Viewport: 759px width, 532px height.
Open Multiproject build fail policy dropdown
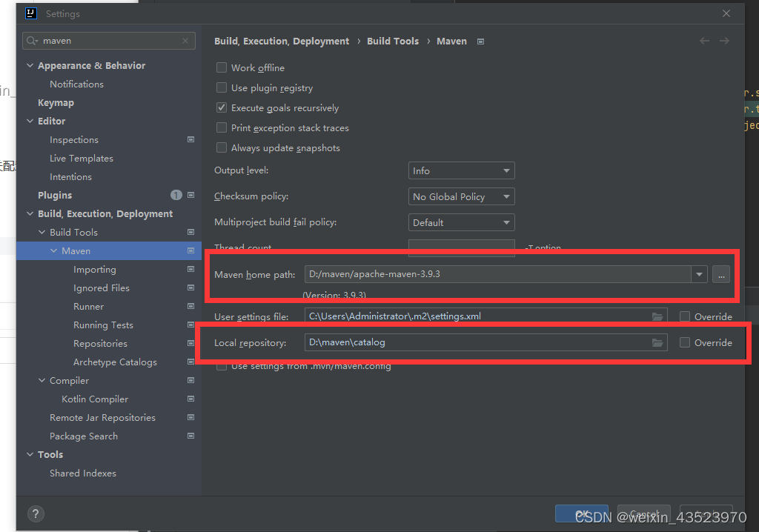(x=461, y=223)
